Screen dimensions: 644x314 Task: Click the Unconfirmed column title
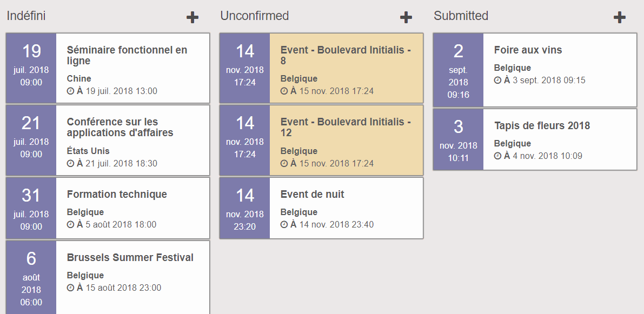(255, 16)
